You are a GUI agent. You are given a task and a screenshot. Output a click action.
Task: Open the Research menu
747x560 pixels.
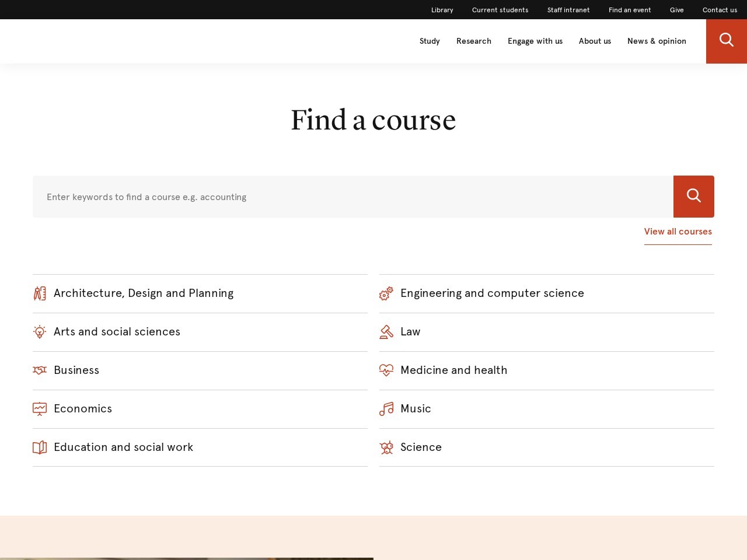tap(474, 41)
